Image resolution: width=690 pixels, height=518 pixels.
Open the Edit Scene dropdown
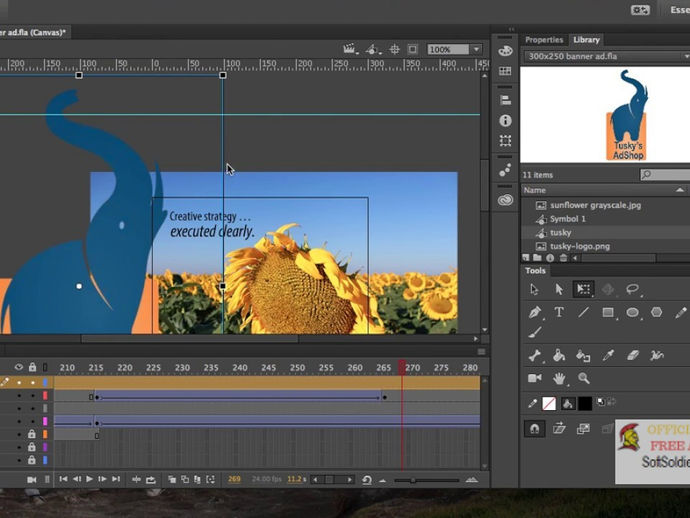(x=350, y=48)
